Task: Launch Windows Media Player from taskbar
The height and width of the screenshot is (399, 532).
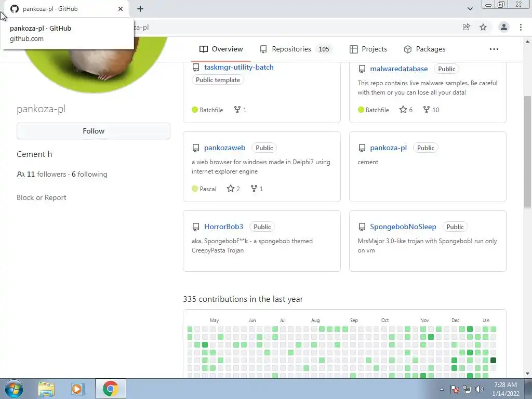Action: tap(77, 389)
